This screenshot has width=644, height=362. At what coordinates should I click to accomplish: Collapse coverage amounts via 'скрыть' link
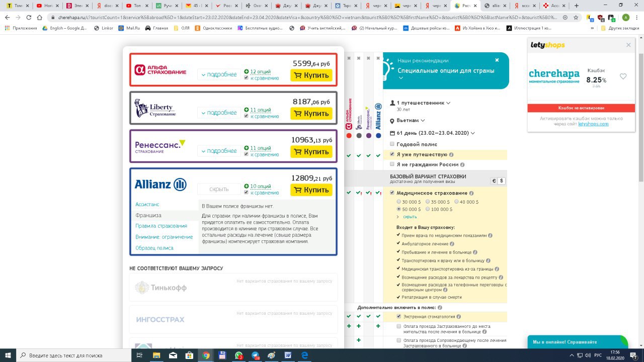pyautogui.click(x=410, y=217)
